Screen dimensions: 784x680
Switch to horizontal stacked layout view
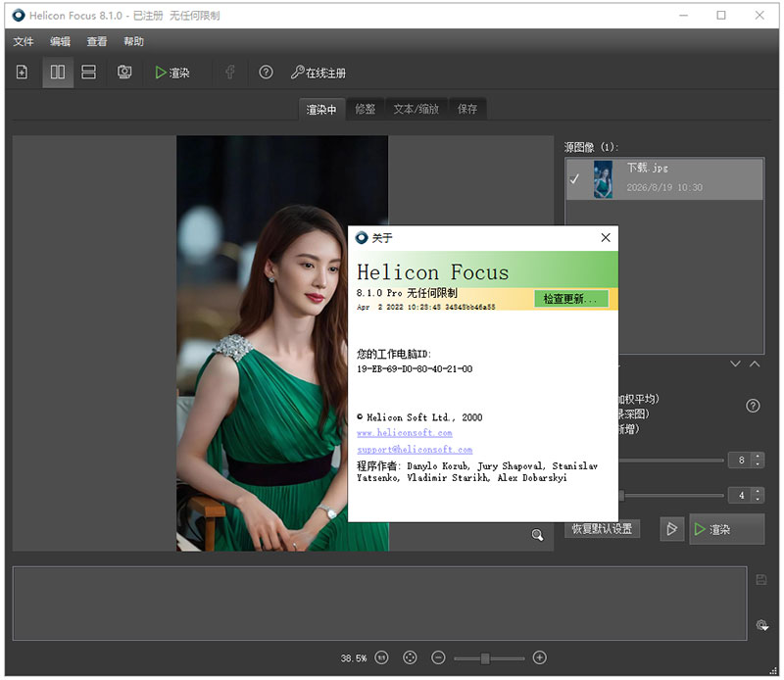tap(88, 73)
